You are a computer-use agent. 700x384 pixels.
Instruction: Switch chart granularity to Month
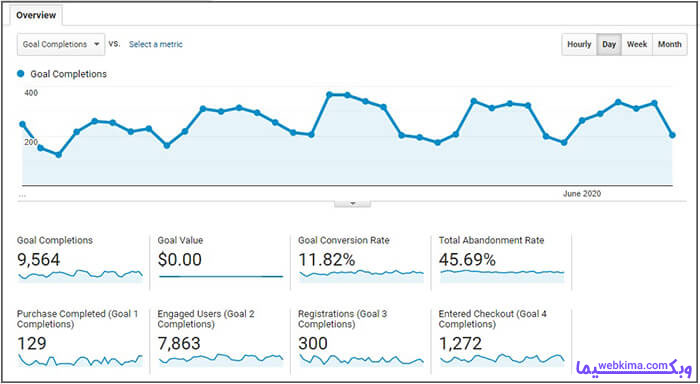[x=670, y=44]
